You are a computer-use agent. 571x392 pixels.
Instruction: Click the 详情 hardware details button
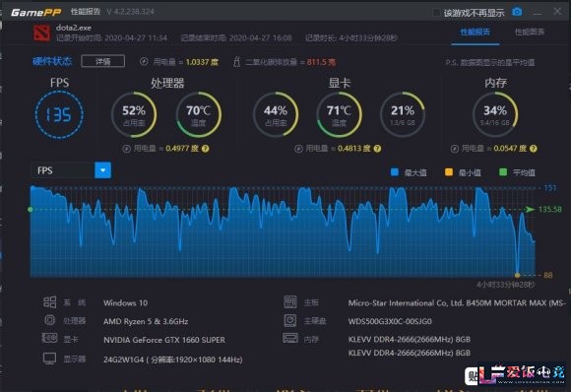103,61
